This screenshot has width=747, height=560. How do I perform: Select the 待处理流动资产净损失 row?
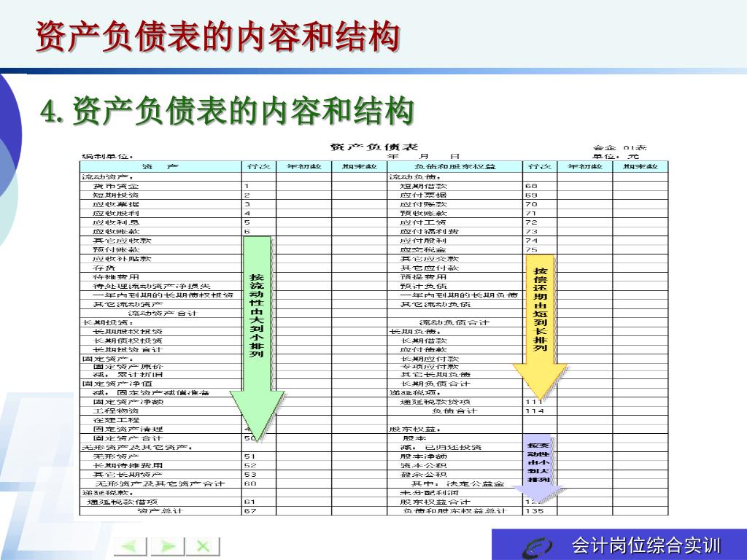pyautogui.click(x=152, y=286)
